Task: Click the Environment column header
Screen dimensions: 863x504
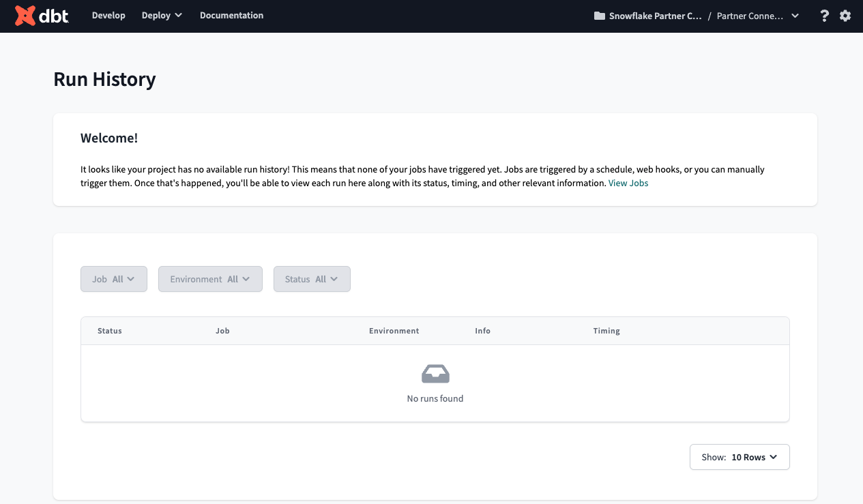Action: tap(394, 331)
